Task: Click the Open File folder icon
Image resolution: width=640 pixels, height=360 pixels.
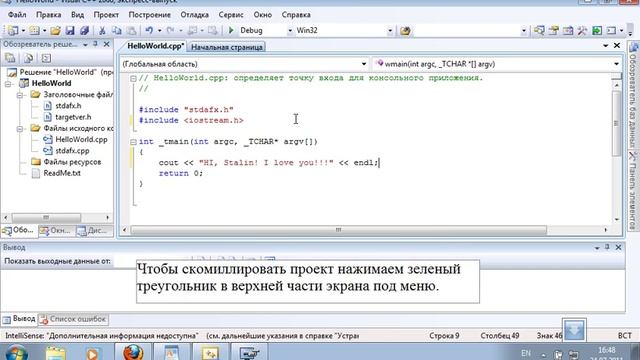Action: point(56,31)
